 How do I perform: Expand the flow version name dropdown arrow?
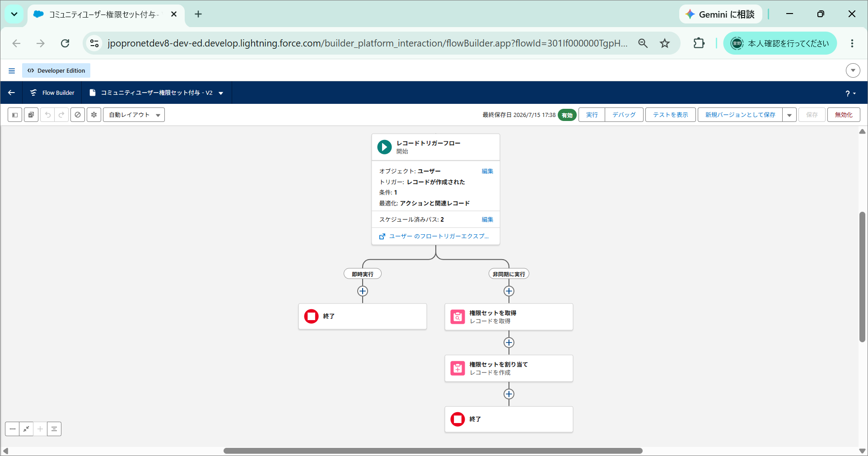pos(221,93)
